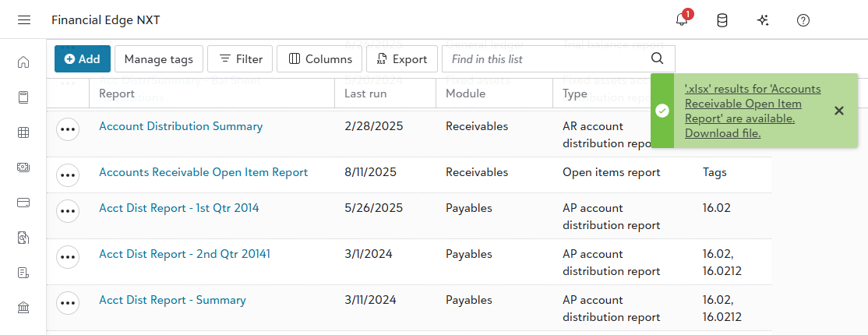
Task: Click Manage tags button
Action: (x=159, y=59)
